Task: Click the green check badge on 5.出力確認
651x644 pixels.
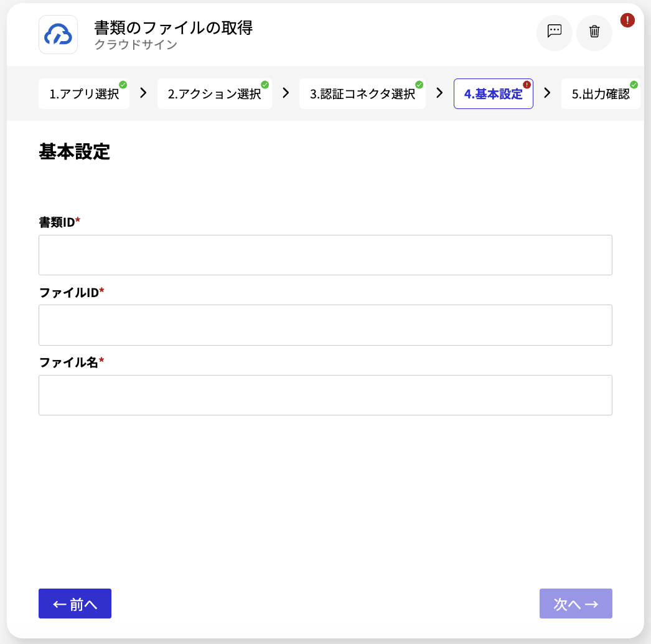Action: coord(634,85)
